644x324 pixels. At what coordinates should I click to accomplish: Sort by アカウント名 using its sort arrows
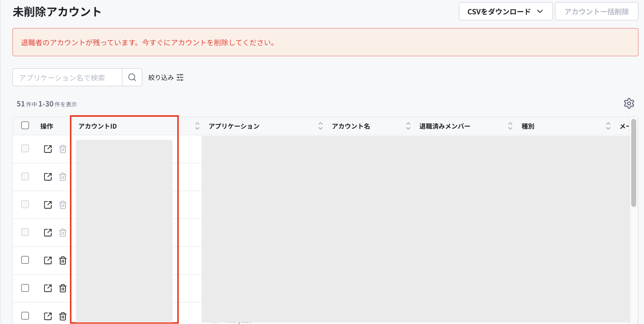point(408,126)
